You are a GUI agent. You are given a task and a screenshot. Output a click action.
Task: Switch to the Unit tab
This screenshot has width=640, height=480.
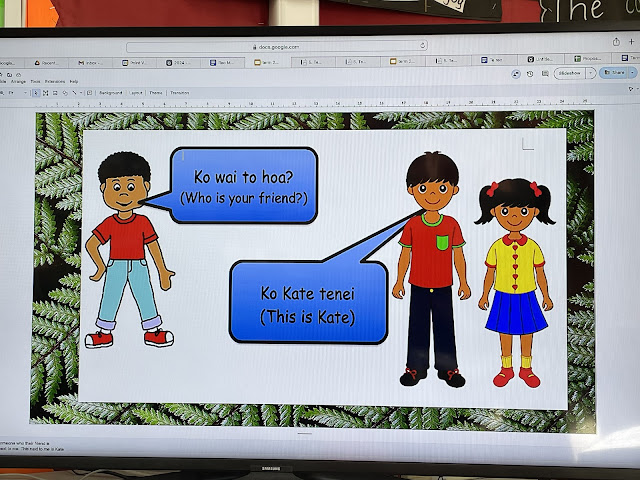pos(541,59)
